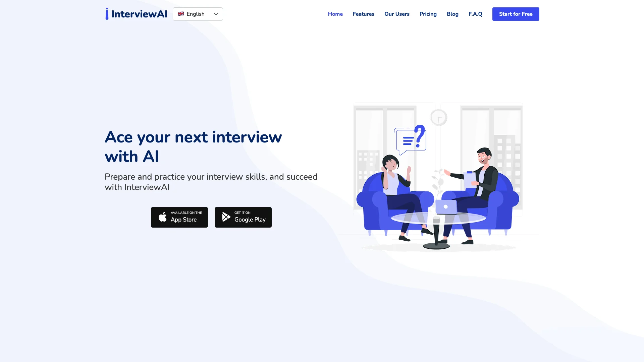Click the 'i' brand icon in logo
This screenshot has width=644, height=362.
pos(107,14)
